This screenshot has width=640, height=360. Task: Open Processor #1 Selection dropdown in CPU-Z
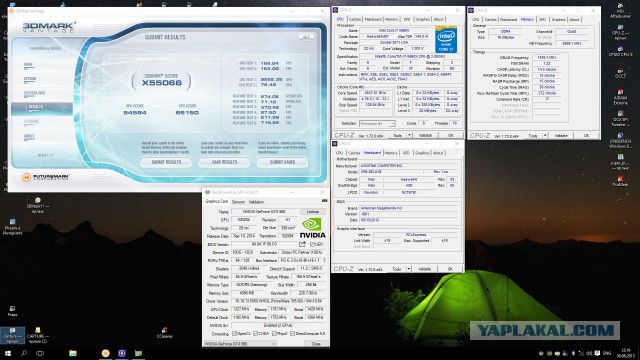tap(377, 123)
